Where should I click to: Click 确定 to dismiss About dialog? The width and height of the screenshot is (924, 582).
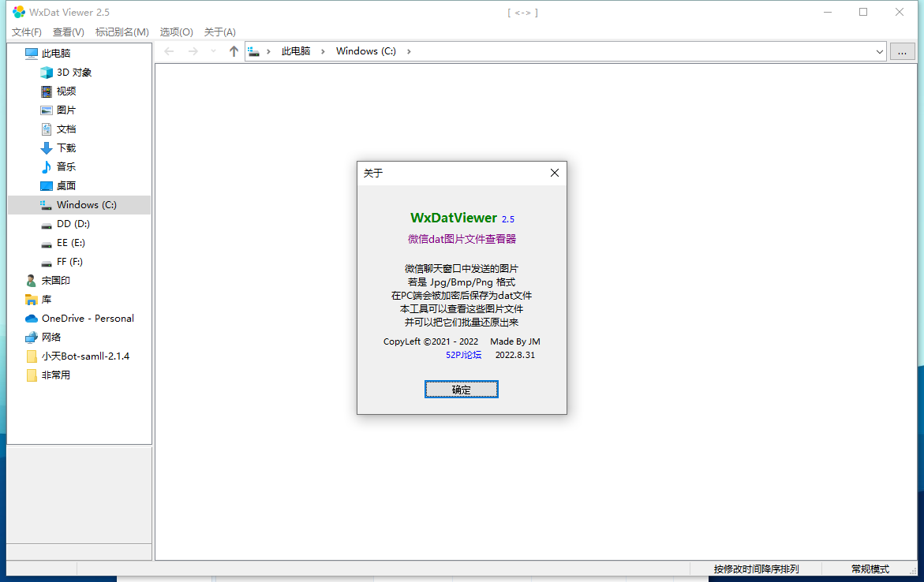[x=462, y=390]
